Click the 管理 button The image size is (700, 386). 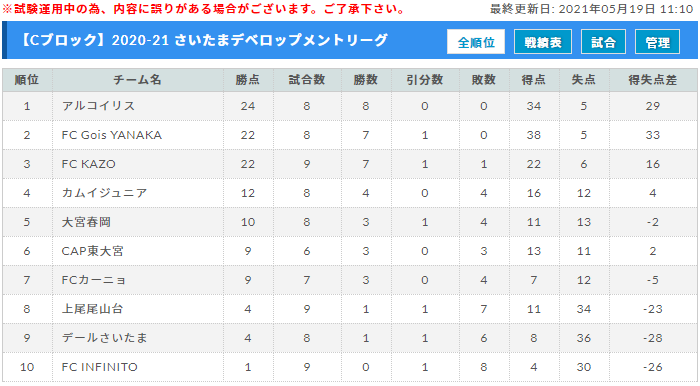[x=657, y=42]
